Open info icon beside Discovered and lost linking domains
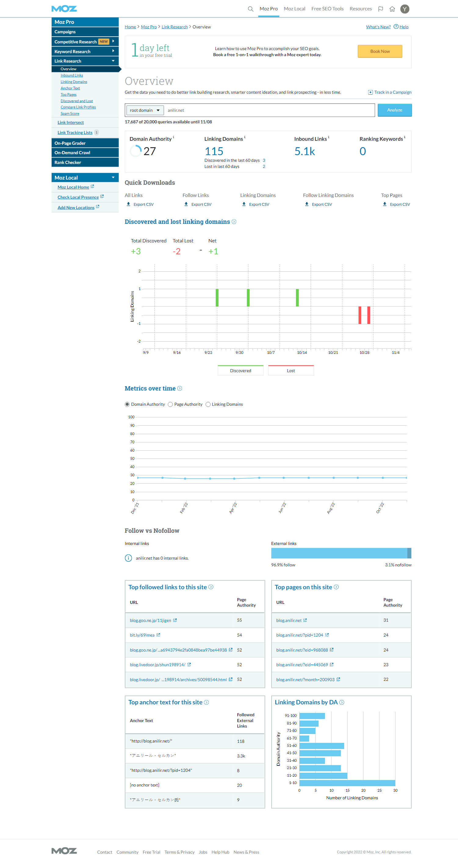 (x=234, y=222)
